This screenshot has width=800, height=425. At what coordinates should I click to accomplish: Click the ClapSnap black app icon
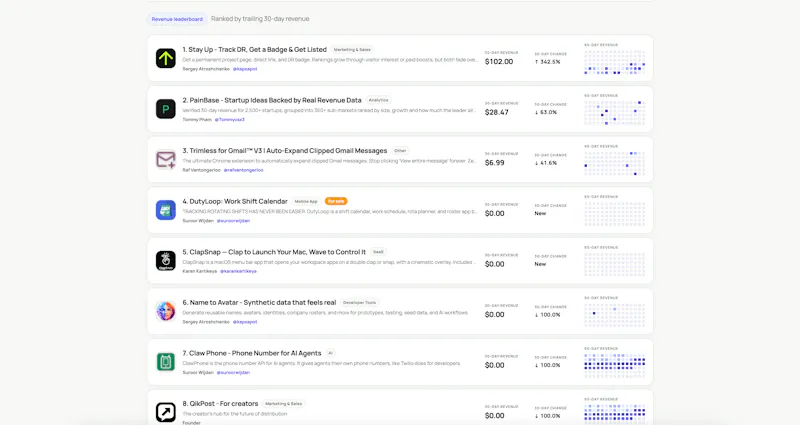[166, 260]
